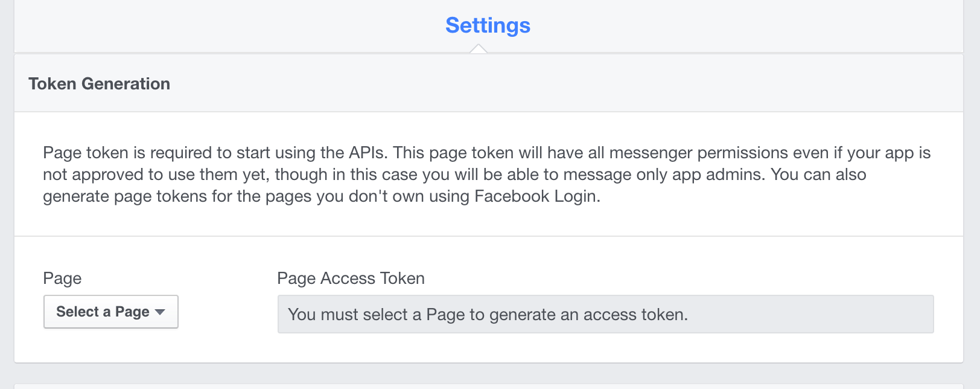Click the Facebook Login text in the description
980x389 pixels.
(536, 196)
